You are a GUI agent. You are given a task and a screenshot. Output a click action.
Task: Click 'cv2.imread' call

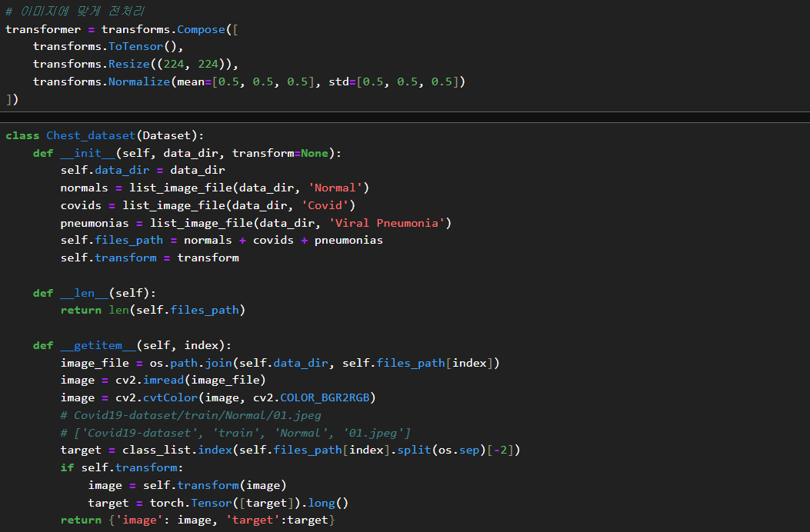coord(149,380)
